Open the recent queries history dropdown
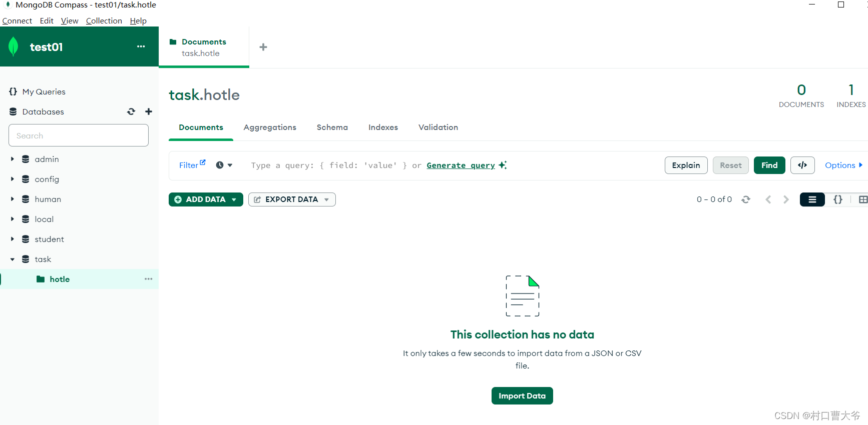 pyautogui.click(x=224, y=165)
